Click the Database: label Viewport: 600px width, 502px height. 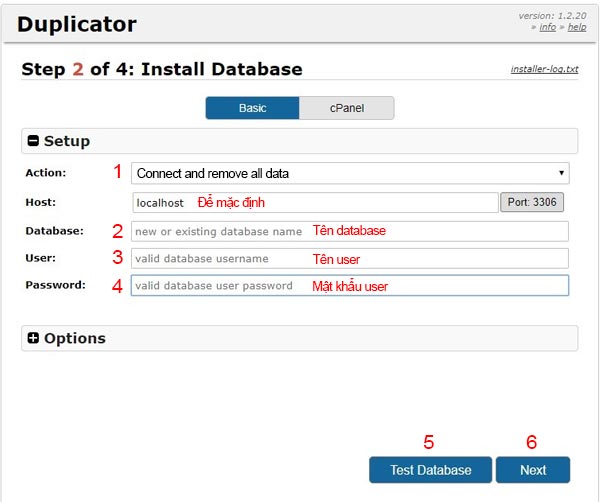[x=54, y=231]
